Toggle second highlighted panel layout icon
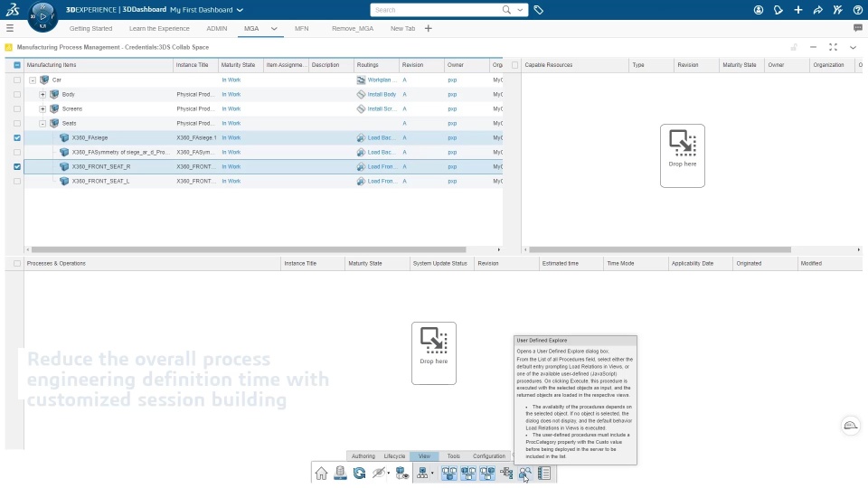This screenshot has height=488, width=868. 467,473
